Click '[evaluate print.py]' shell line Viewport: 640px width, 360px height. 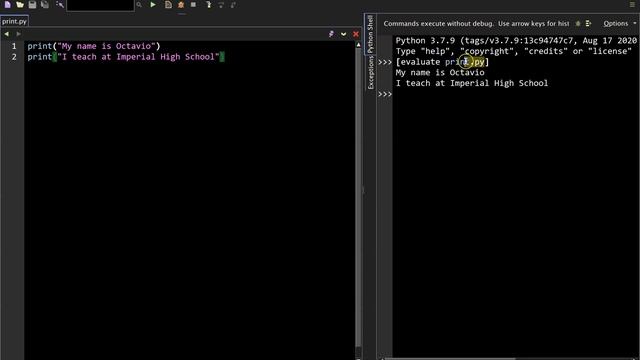(x=442, y=62)
